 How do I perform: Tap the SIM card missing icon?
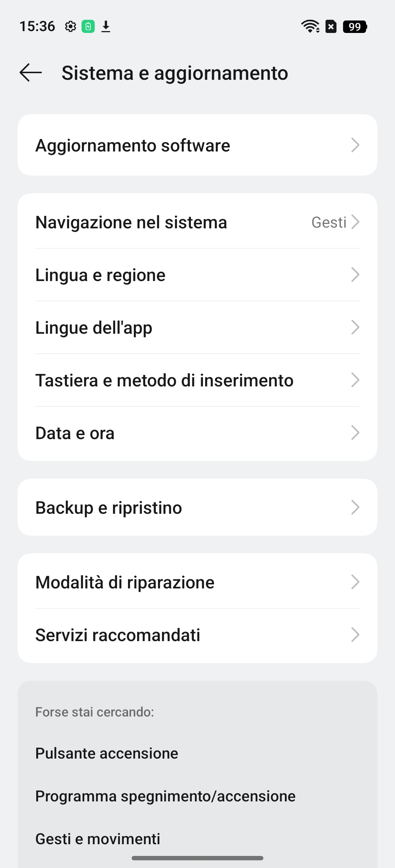click(331, 27)
